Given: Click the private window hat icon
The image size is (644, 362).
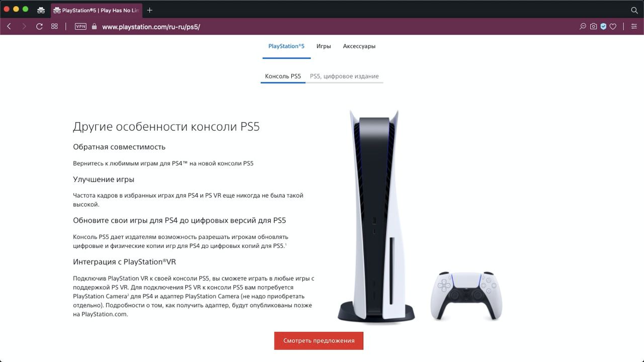Looking at the screenshot, I should (41, 10).
